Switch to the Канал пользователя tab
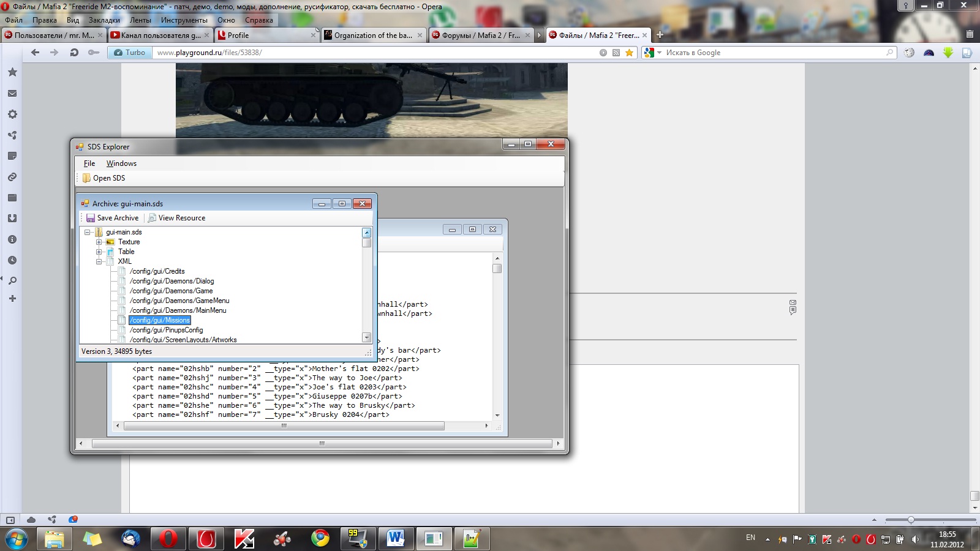Image resolution: width=980 pixels, height=551 pixels. pos(160,35)
